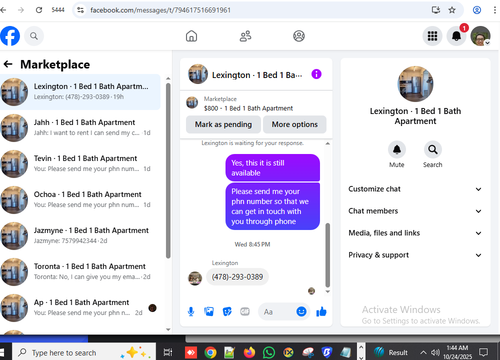Click the install app icon in address bar
Screen dimensions: 500x360
tap(436, 10)
